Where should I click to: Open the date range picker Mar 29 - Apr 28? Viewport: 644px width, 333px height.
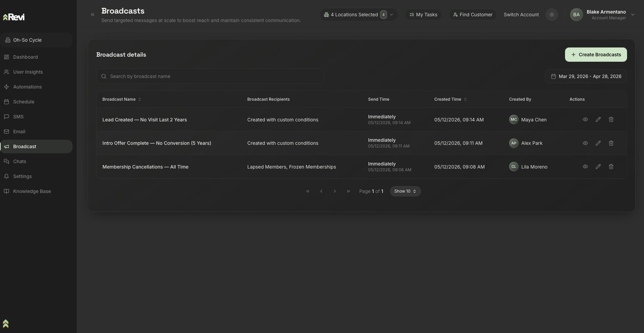(586, 76)
